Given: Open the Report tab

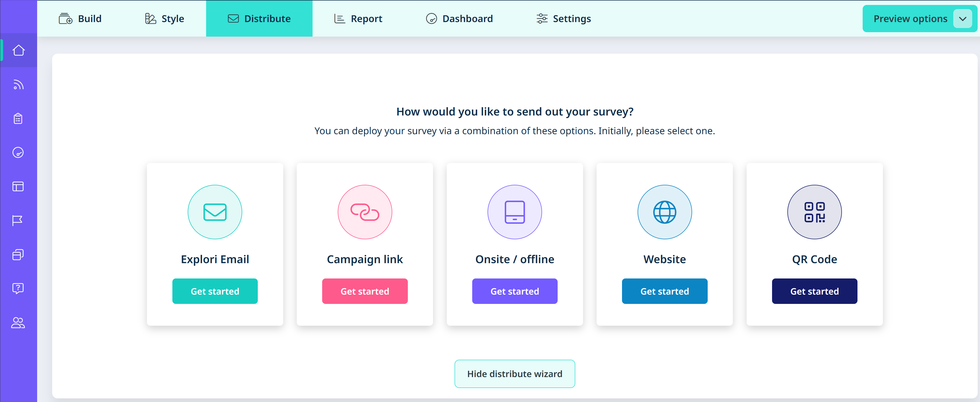Looking at the screenshot, I should [358, 19].
